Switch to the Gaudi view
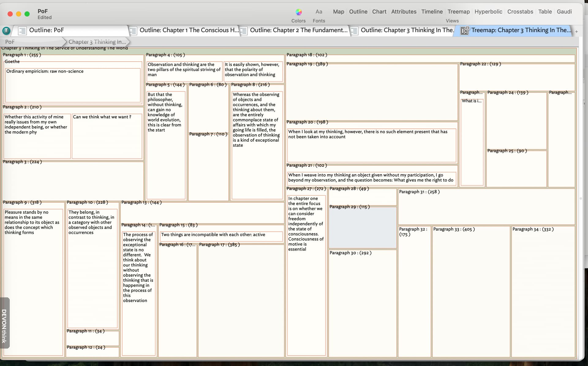 [x=564, y=12]
